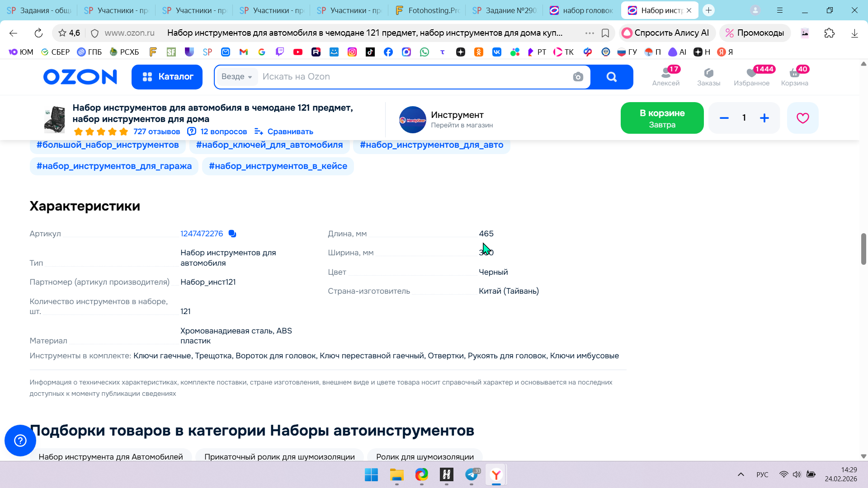Open address bar three-dots menu
868x488 pixels.
point(589,33)
